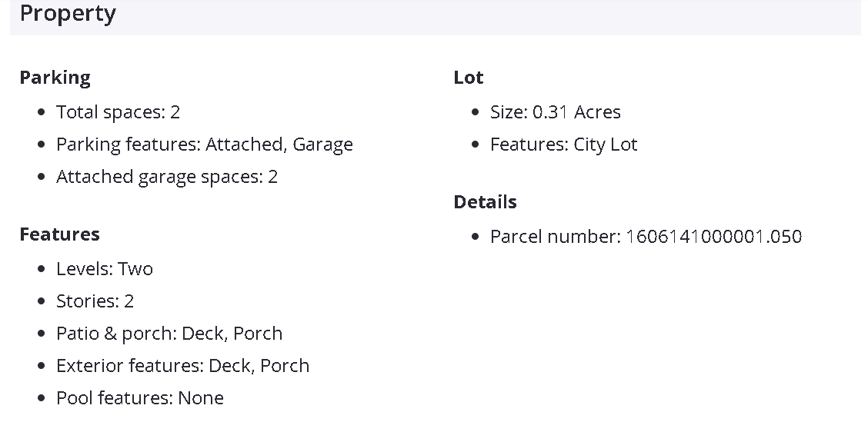
Task: Click the Parking heading
Action: click(55, 78)
